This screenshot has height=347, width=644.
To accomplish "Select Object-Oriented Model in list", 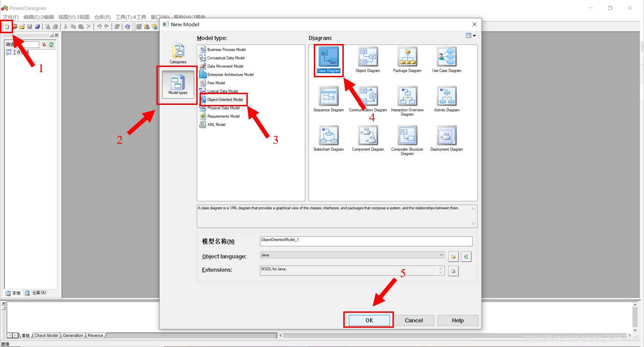I will tap(222, 100).
